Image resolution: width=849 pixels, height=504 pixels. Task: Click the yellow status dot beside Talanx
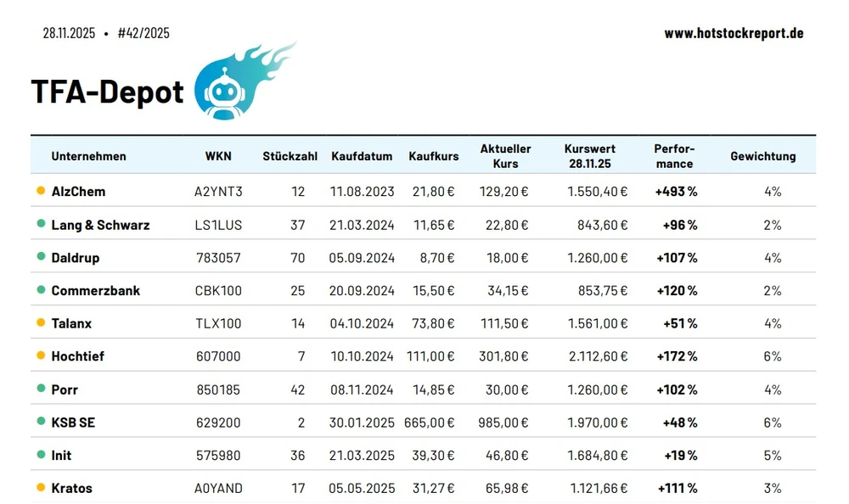(40, 323)
